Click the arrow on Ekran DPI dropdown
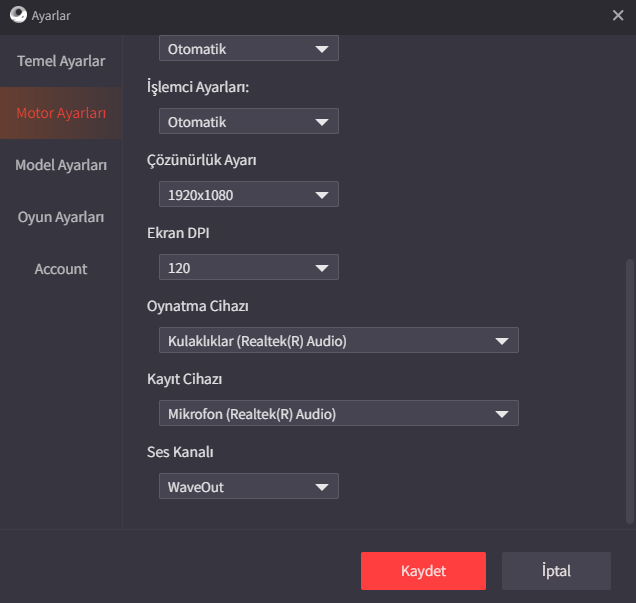Image resolution: width=636 pixels, height=603 pixels. tap(322, 268)
